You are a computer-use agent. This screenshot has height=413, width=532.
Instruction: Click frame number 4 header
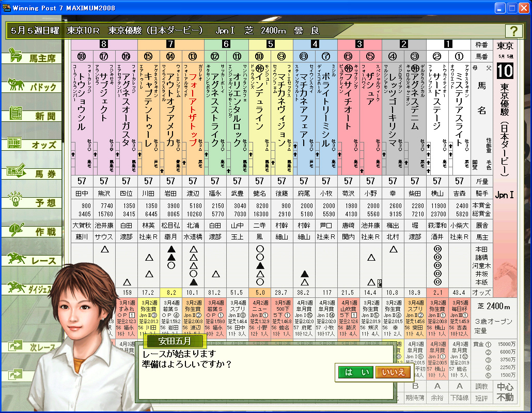315,44
